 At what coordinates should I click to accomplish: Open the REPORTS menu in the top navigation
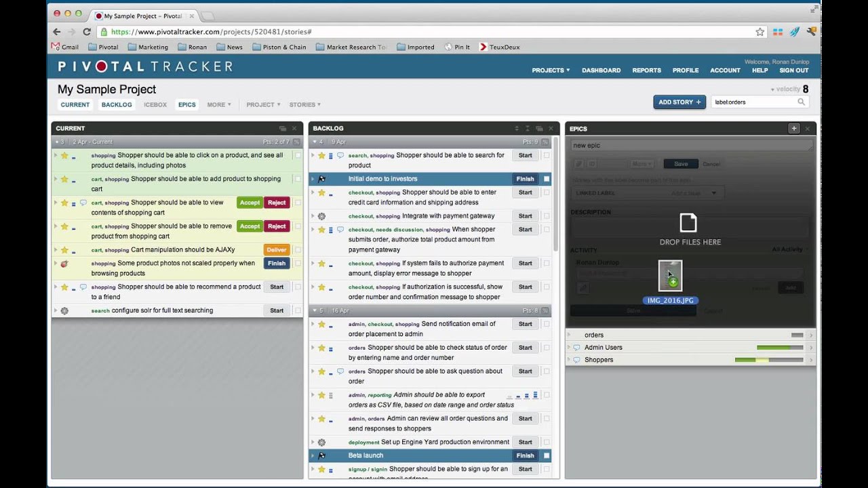point(646,70)
